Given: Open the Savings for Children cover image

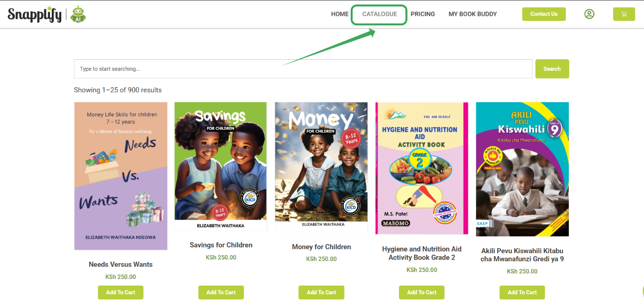Looking at the screenshot, I should pyautogui.click(x=221, y=166).
